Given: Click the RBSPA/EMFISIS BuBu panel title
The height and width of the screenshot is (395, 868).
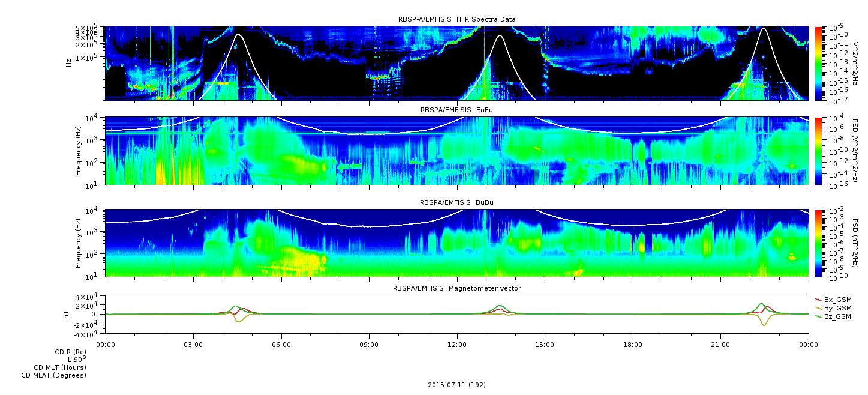Looking at the screenshot, I should (457, 202).
